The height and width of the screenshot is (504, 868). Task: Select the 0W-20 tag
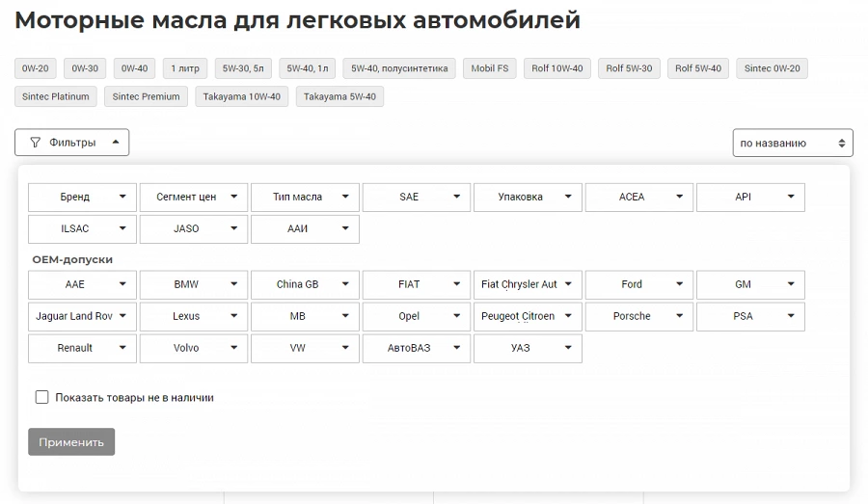[36, 68]
